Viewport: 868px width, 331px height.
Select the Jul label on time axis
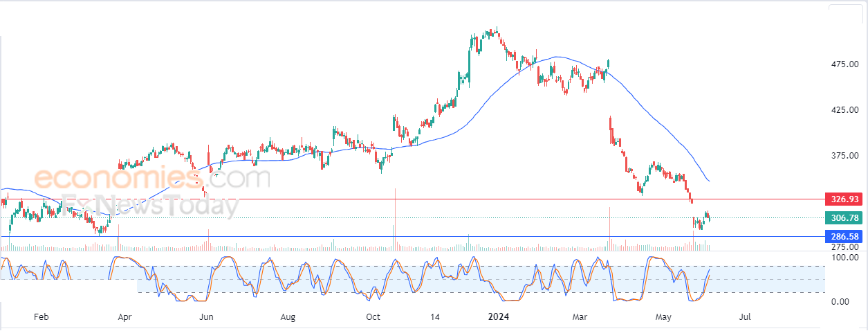tap(745, 317)
